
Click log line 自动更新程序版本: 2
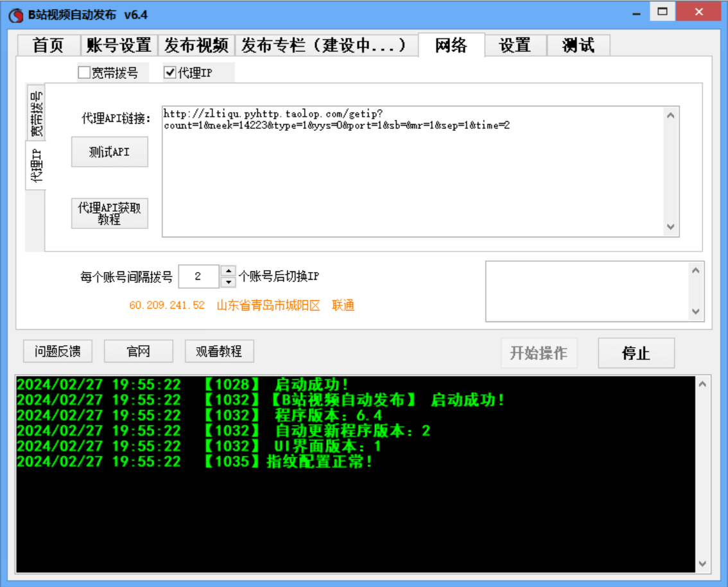pos(223,430)
